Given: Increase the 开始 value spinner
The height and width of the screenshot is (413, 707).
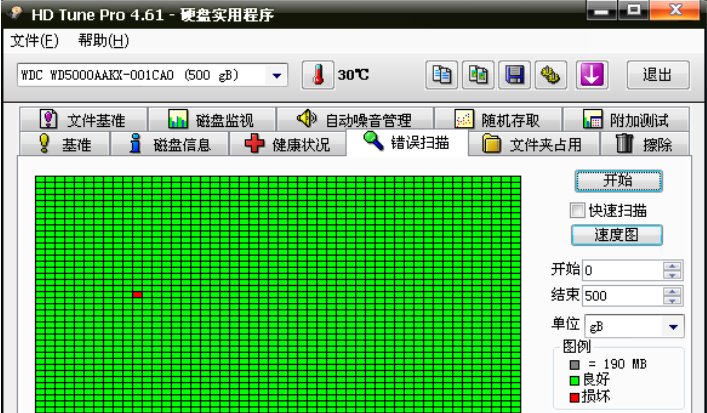Looking at the screenshot, I should (x=672, y=266).
